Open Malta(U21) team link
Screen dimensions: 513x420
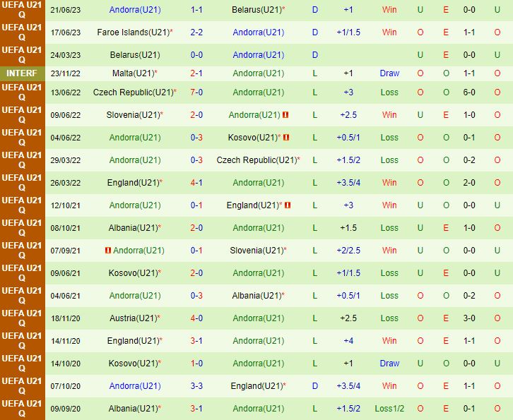pos(133,73)
